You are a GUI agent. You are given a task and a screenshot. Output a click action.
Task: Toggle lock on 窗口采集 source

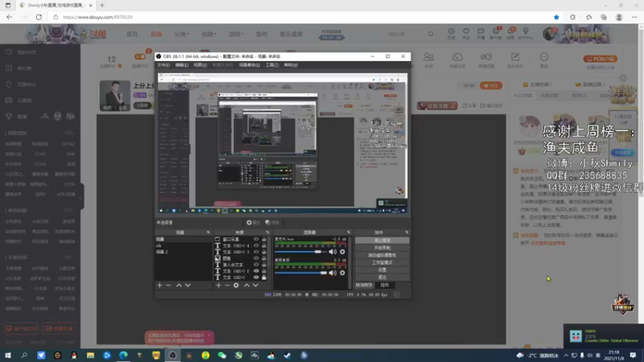(264, 239)
